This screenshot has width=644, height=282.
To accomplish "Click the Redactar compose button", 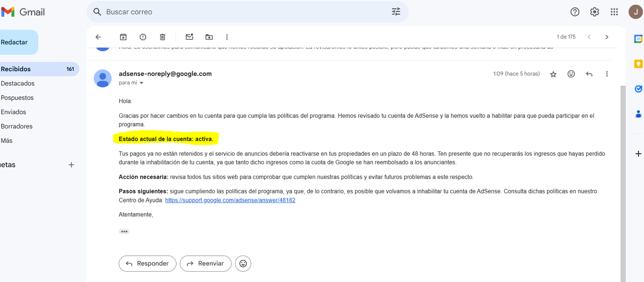I will pyautogui.click(x=18, y=42).
